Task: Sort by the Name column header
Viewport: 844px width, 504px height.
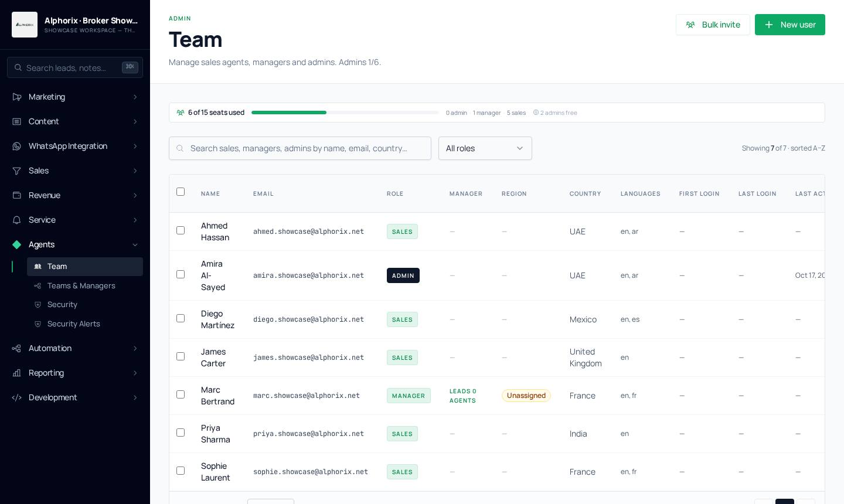Action: click(x=210, y=194)
